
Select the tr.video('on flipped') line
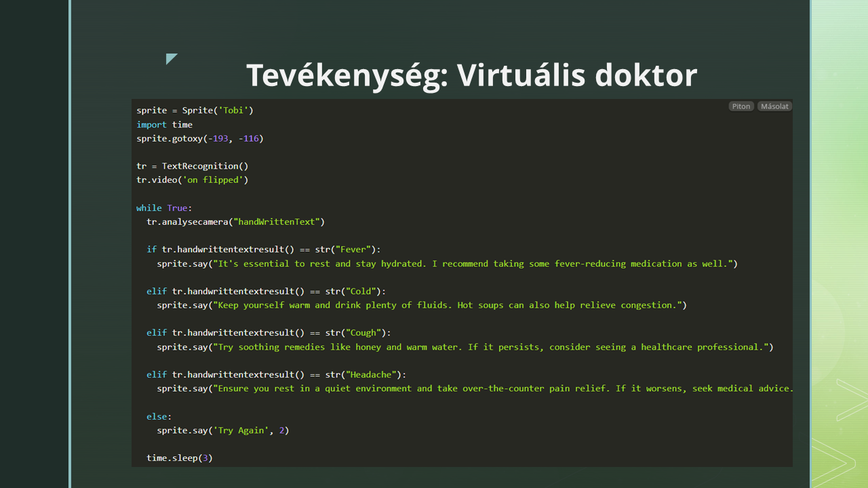point(192,180)
